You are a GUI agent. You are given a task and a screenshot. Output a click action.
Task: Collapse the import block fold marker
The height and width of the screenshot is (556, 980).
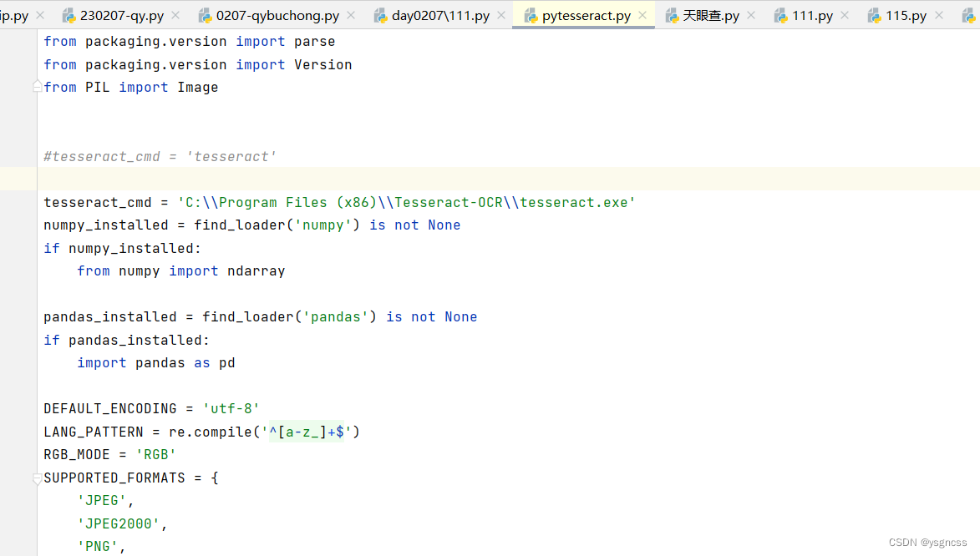(x=38, y=87)
